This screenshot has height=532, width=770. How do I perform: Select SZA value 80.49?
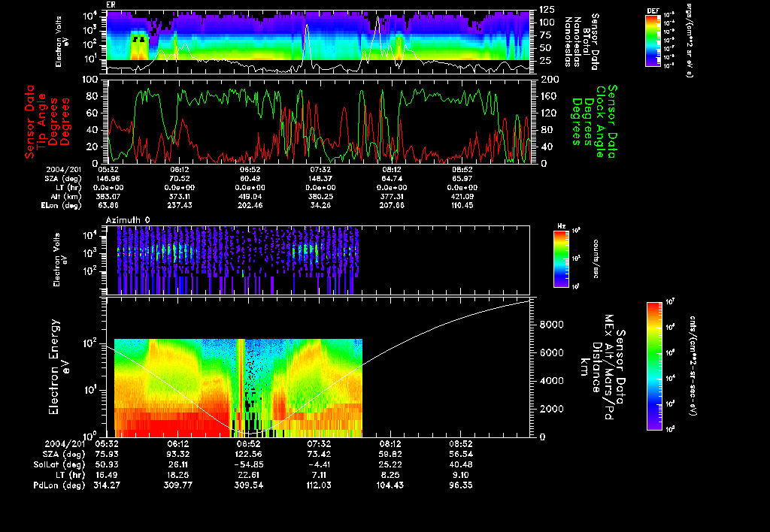tap(250, 179)
